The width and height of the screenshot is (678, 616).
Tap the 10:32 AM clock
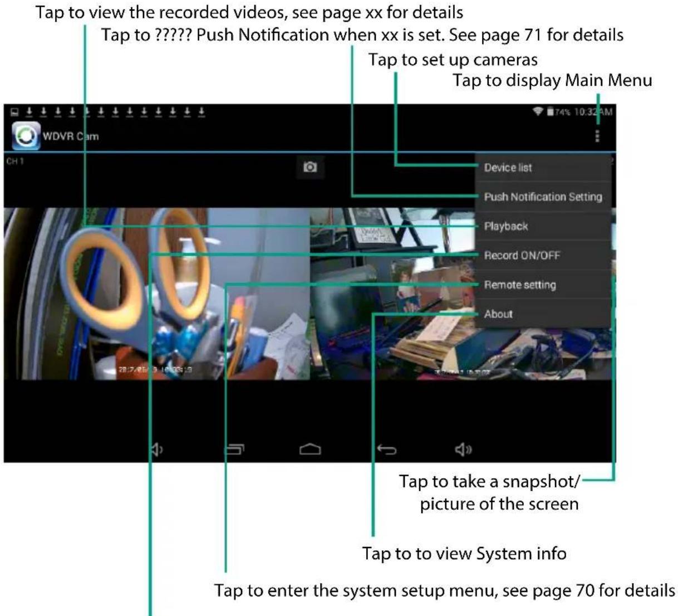tap(593, 112)
